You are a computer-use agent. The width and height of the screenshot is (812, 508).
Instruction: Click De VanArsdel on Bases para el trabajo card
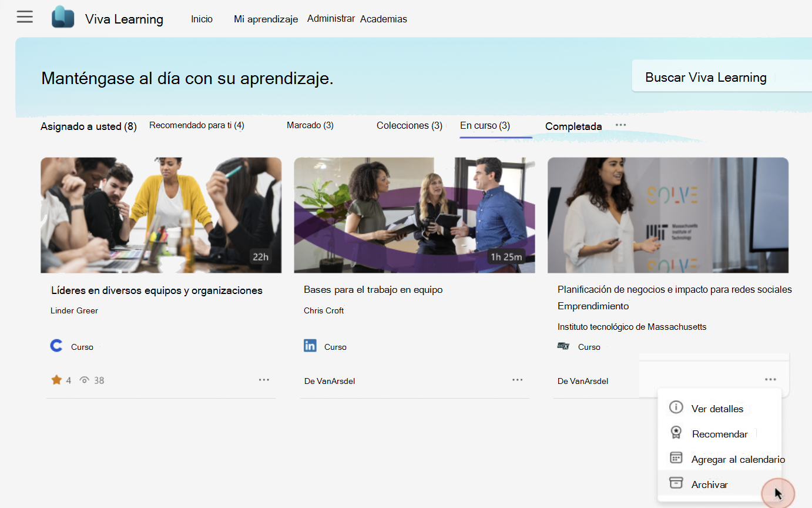[x=330, y=381]
